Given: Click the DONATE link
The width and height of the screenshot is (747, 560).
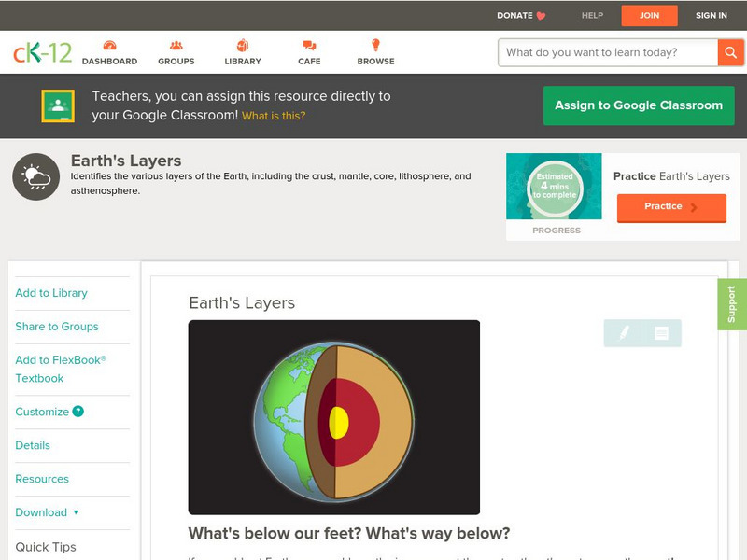Looking at the screenshot, I should tap(514, 16).
